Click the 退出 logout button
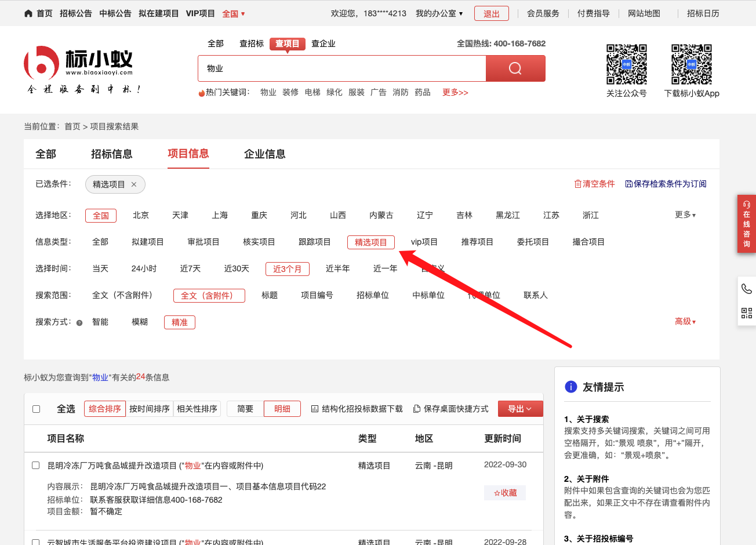Image resolution: width=756 pixels, height=545 pixels. pos(491,13)
